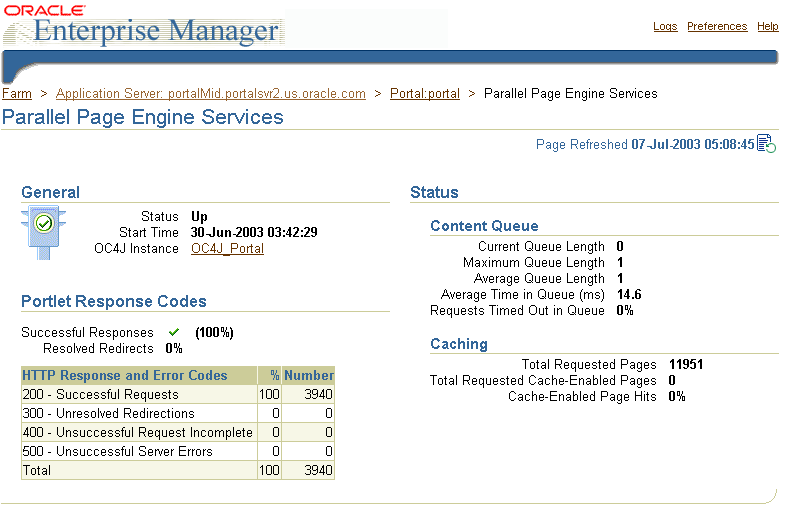Open the Preferences link
Image resolution: width=785 pixels, height=507 pixels.
[717, 26]
